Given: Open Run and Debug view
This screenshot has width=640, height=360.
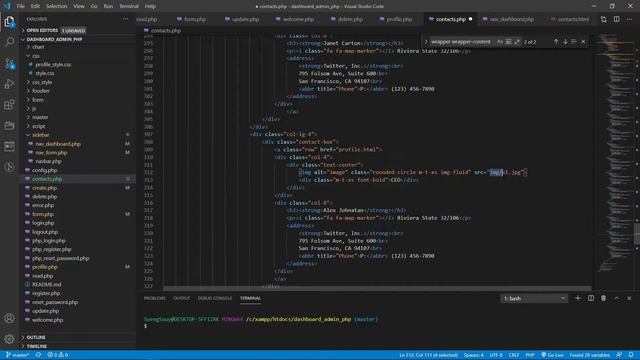Looking at the screenshot, I should 9,84.
